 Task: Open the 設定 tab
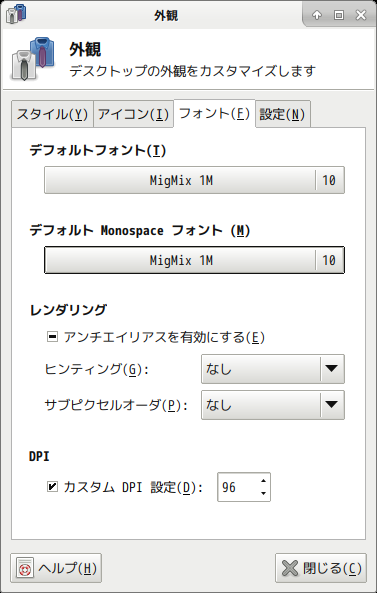(282, 114)
